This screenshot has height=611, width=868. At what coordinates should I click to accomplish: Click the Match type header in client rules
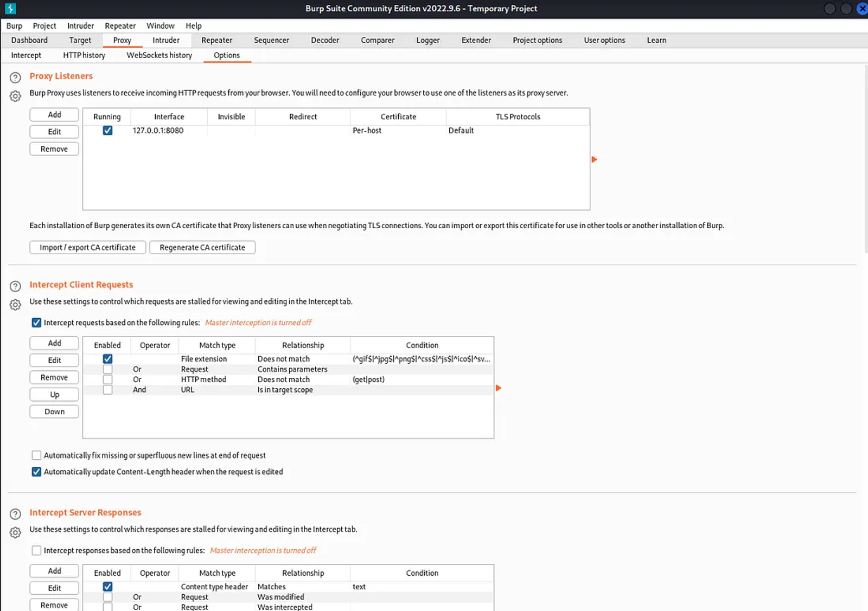point(217,345)
